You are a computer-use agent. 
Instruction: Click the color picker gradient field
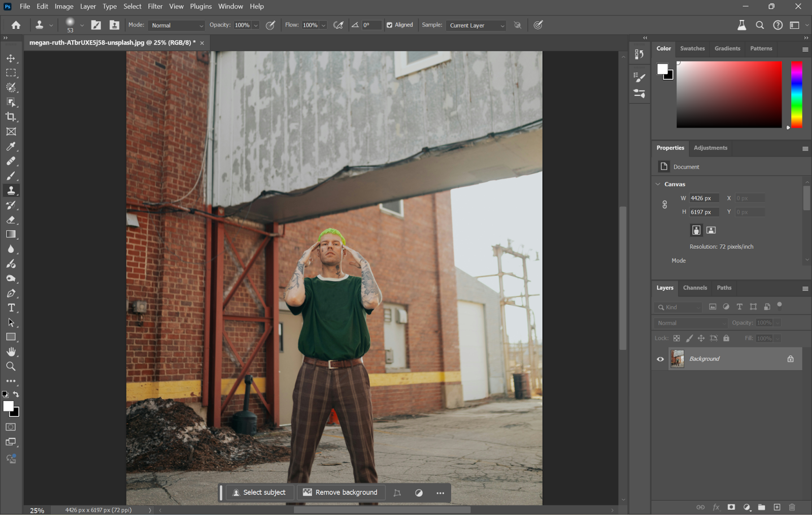click(x=729, y=94)
